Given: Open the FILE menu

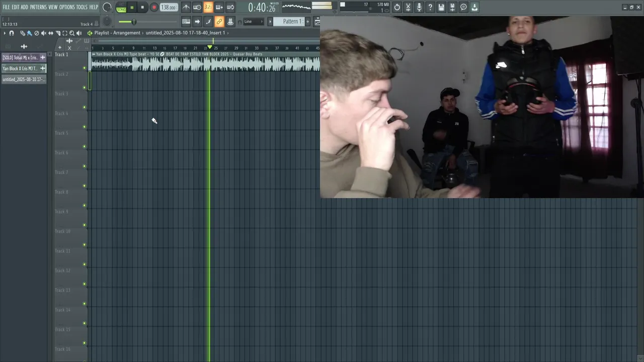Looking at the screenshot, I should point(6,7).
